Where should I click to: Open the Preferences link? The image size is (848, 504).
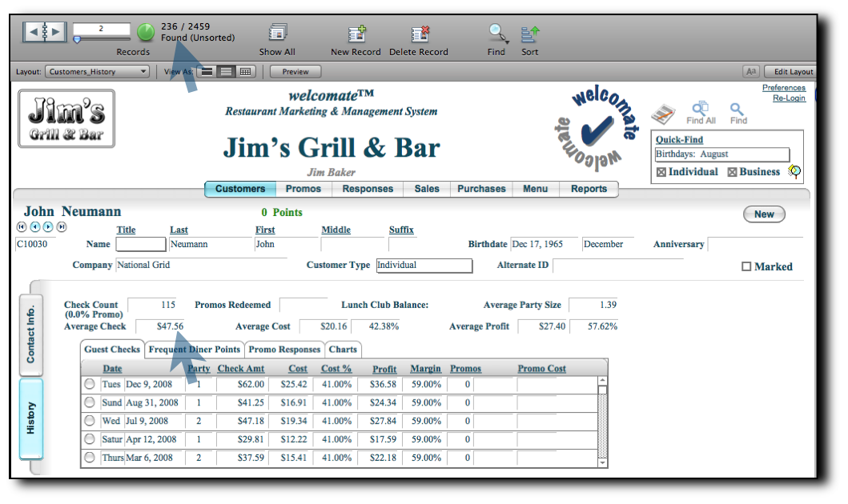tap(784, 87)
